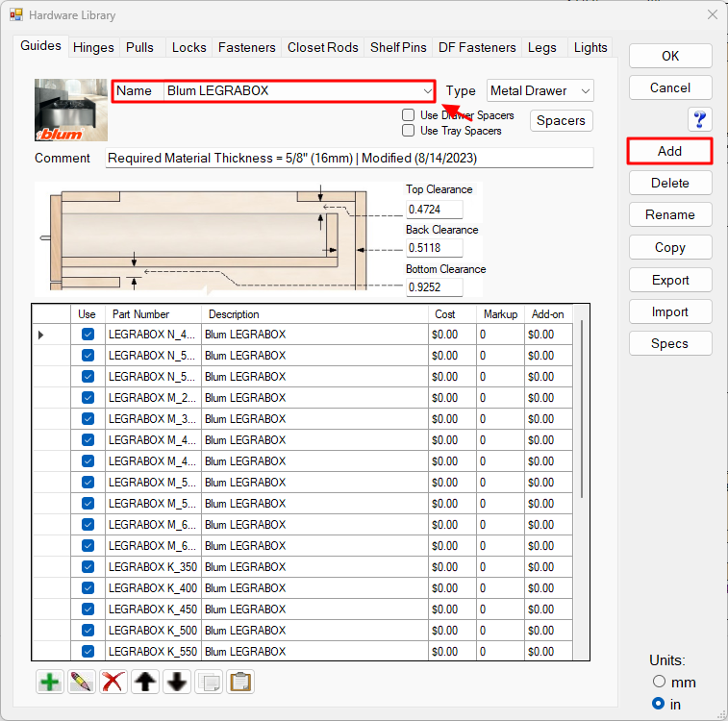Screen dimensions: 728x721
Task: Click the pencil edit row icon
Action: [82, 682]
